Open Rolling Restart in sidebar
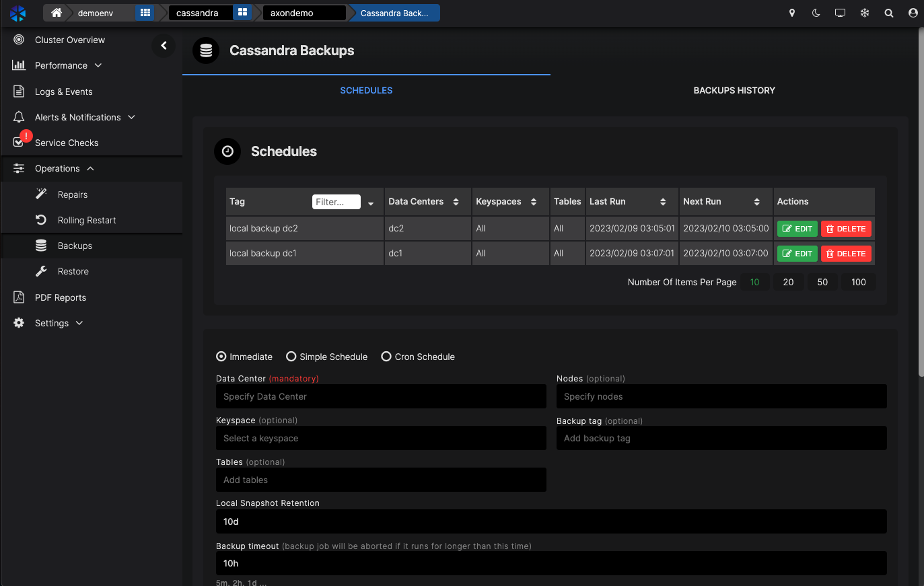Image resolution: width=924 pixels, height=586 pixels. coord(87,220)
